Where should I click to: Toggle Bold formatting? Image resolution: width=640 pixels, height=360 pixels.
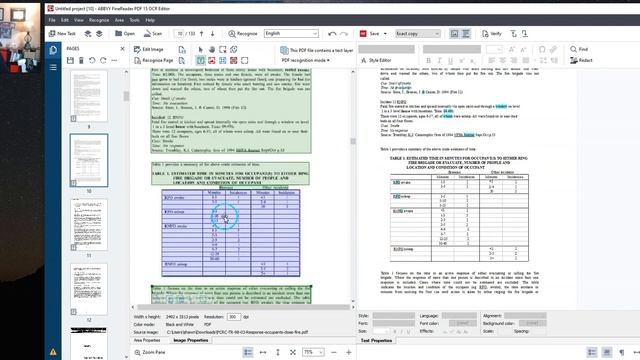coord(428,60)
